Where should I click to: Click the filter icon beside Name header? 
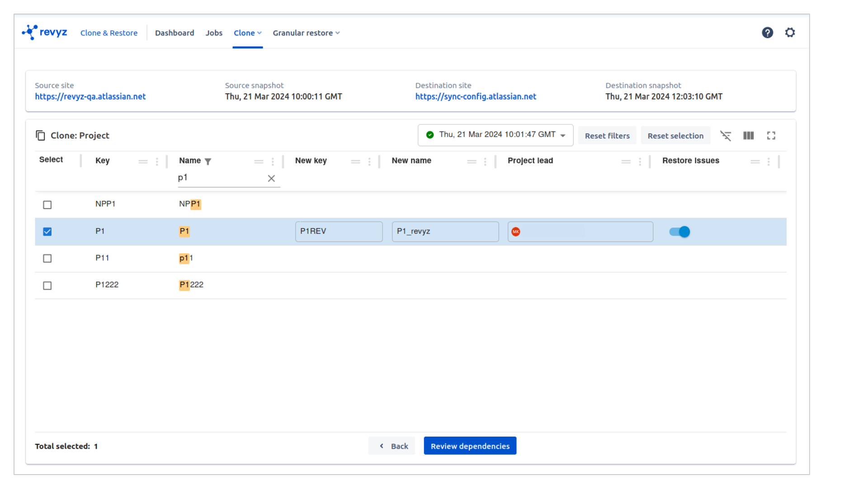pos(208,162)
